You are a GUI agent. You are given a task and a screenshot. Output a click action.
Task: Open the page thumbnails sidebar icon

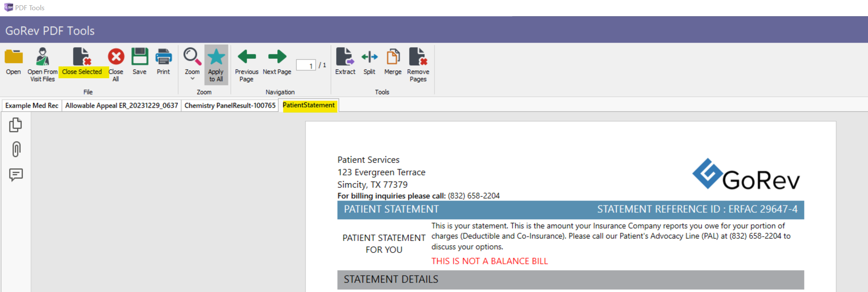[15, 125]
